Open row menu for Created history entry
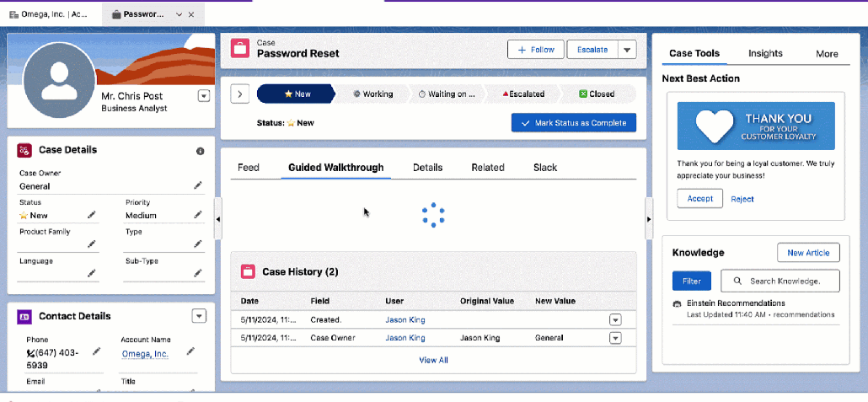Screen dimensions: 868x402 (615, 319)
